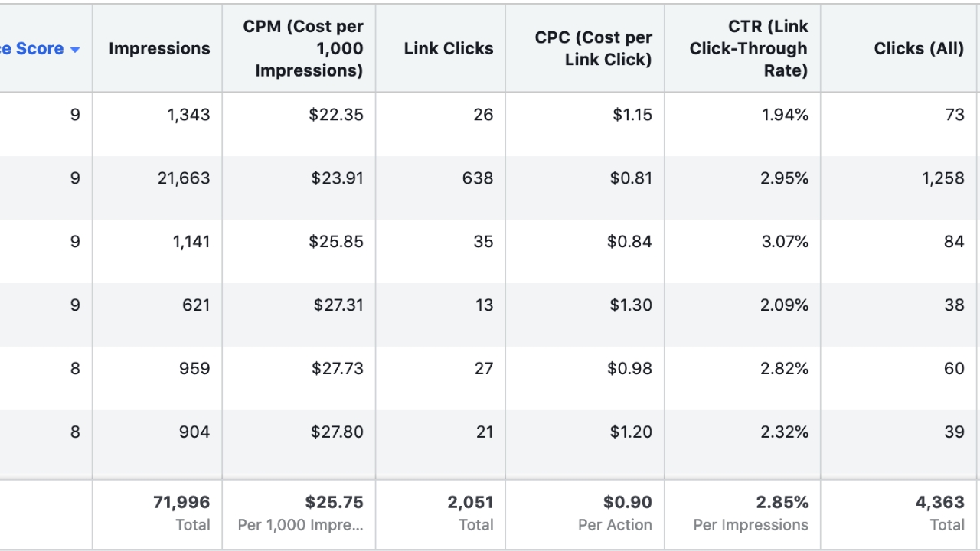This screenshot has width=980, height=551.
Task: Select the 3.07% CTR cell
Action: click(784, 242)
